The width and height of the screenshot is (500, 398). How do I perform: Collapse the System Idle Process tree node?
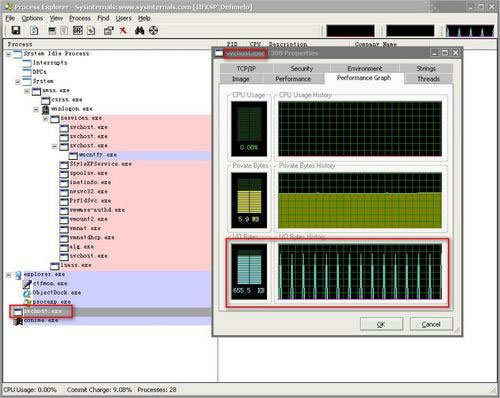click(9, 54)
